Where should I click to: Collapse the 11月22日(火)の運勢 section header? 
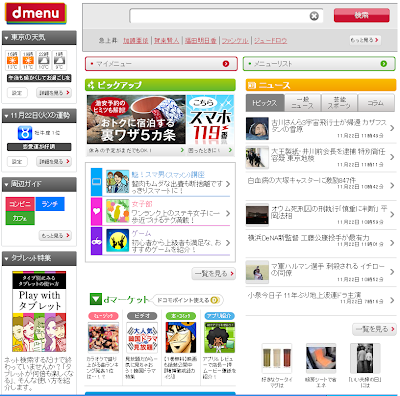pyautogui.click(x=39, y=116)
